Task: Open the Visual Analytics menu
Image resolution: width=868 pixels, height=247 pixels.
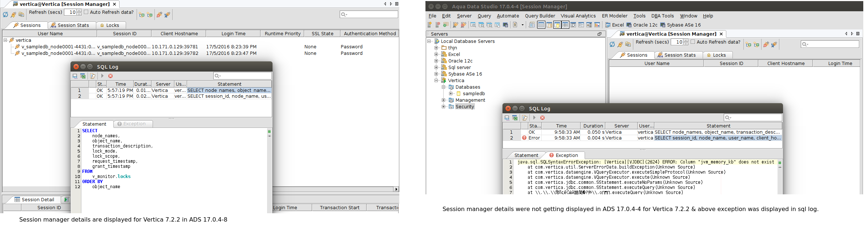Action: [x=578, y=16]
